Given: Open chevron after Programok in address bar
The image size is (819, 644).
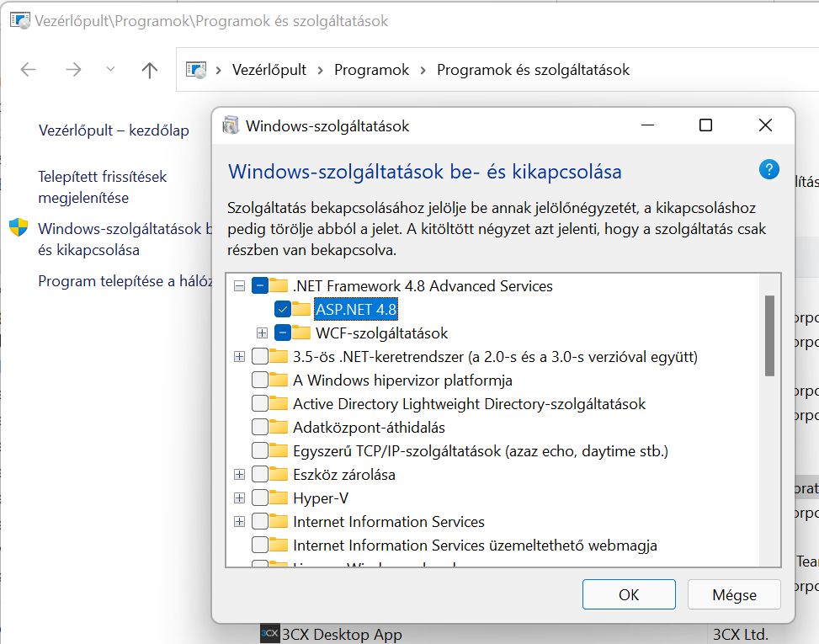Looking at the screenshot, I should tap(423, 70).
